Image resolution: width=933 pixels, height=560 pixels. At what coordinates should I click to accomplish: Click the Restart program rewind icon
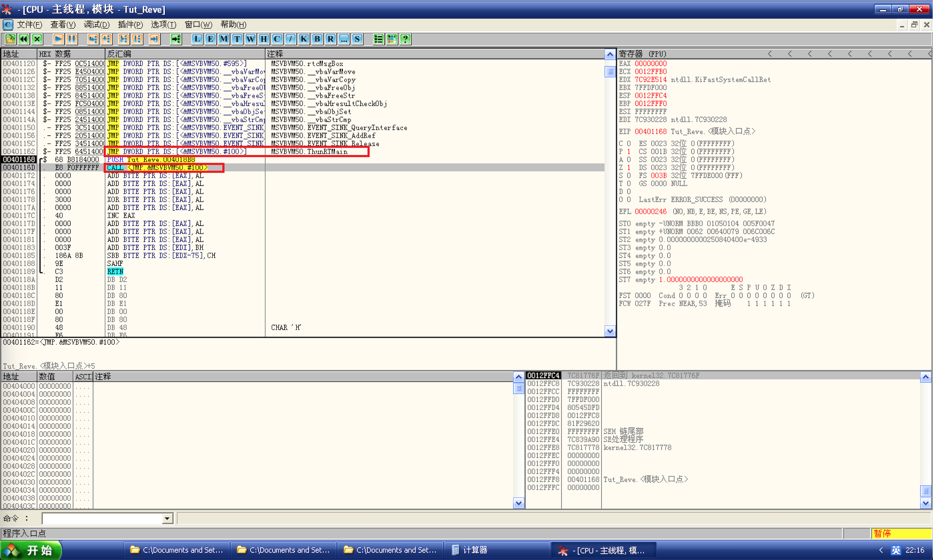point(23,39)
